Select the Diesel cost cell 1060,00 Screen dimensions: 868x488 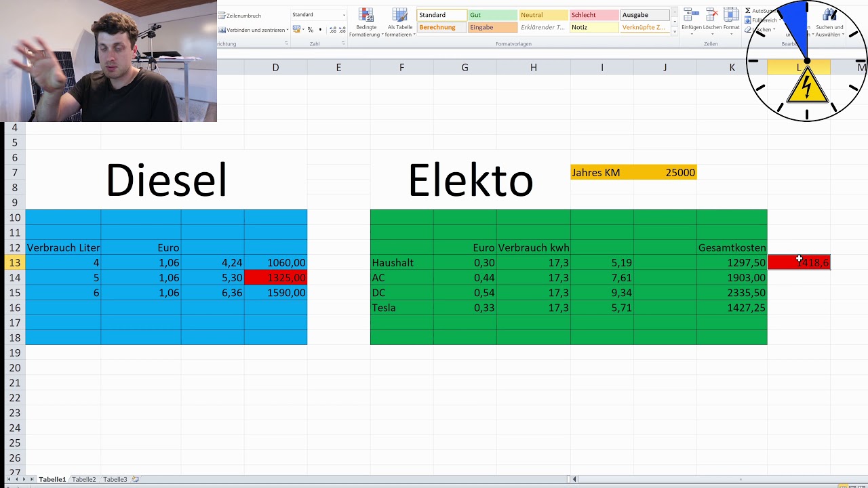tap(276, 262)
